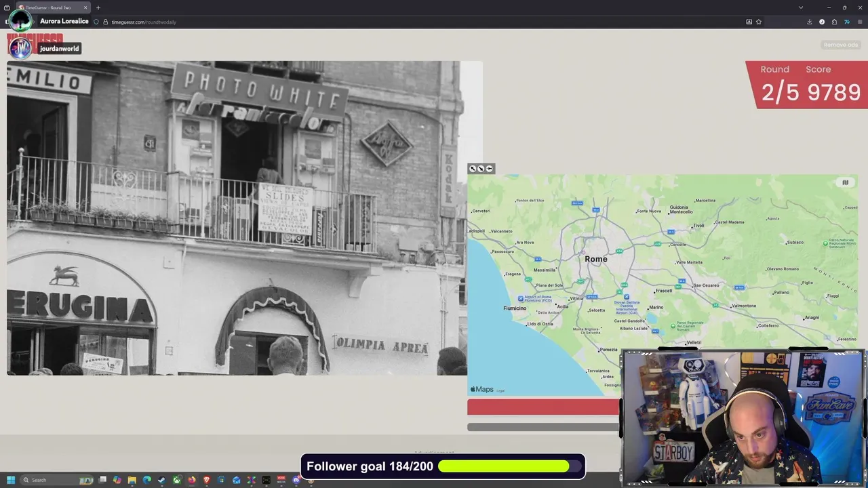Close the TimeGuessr Round Two tab
This screenshot has height=488, width=868.
[x=85, y=7]
